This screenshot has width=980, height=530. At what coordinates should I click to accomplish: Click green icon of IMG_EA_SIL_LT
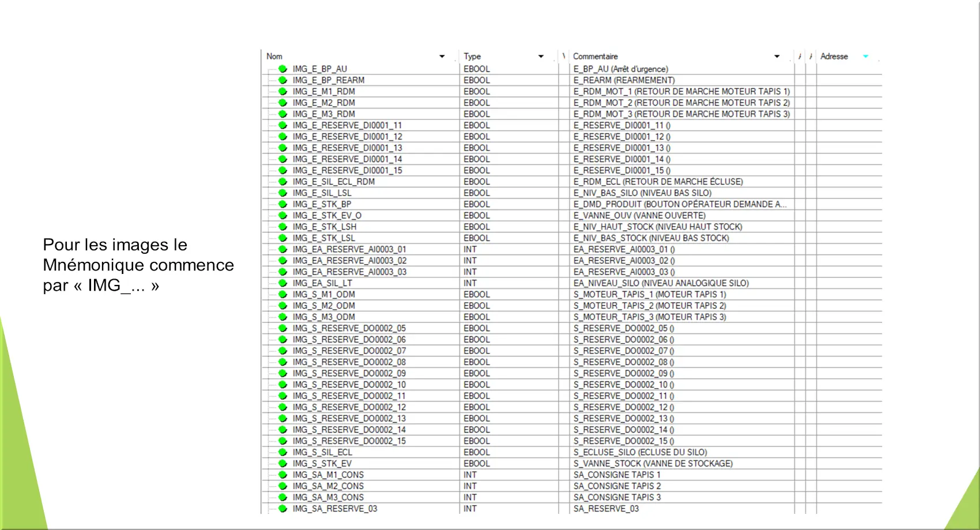coord(282,283)
